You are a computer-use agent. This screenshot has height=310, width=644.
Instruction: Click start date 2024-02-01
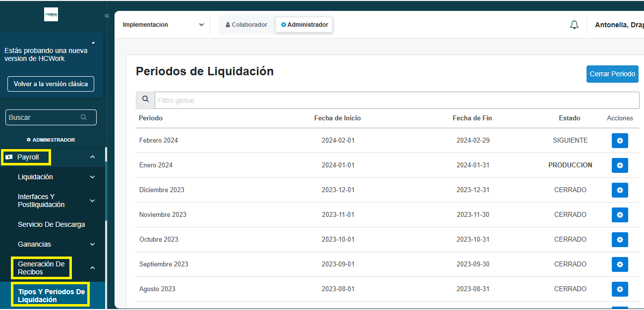point(338,141)
